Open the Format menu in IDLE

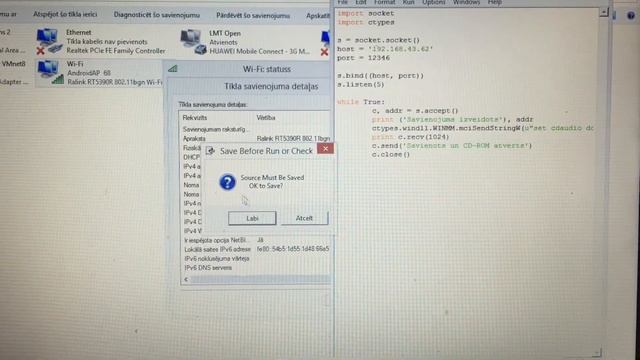[384, 2]
